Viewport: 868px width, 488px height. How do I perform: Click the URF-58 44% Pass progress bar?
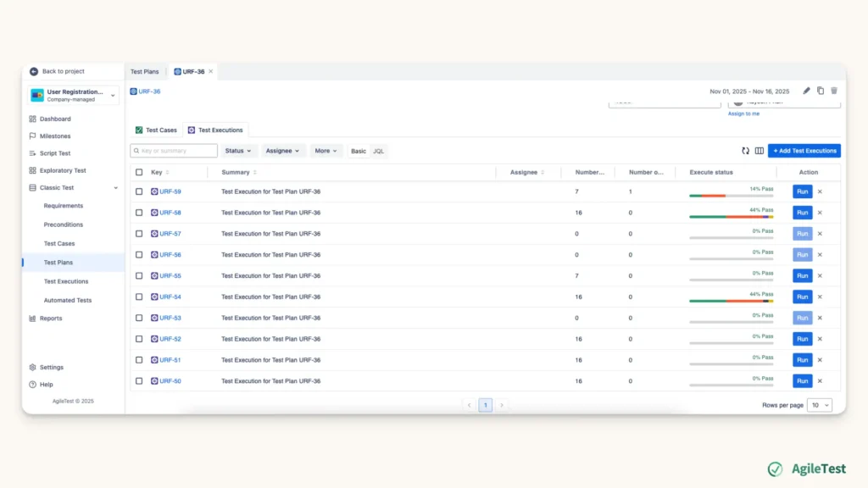pos(732,217)
